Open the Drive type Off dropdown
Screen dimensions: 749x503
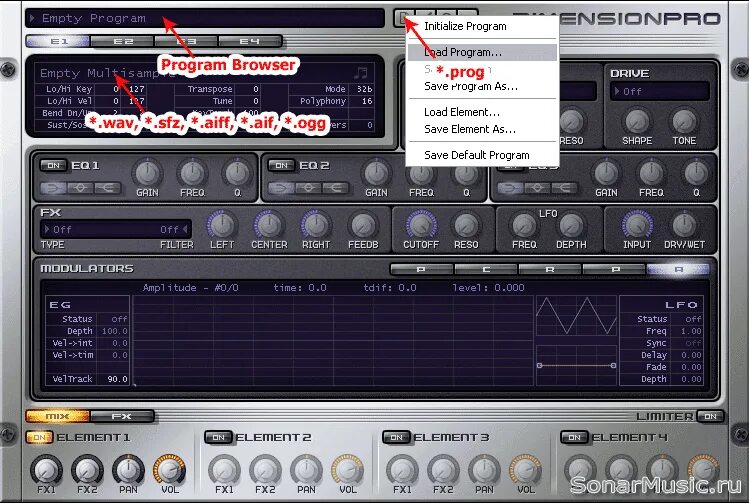[660, 91]
